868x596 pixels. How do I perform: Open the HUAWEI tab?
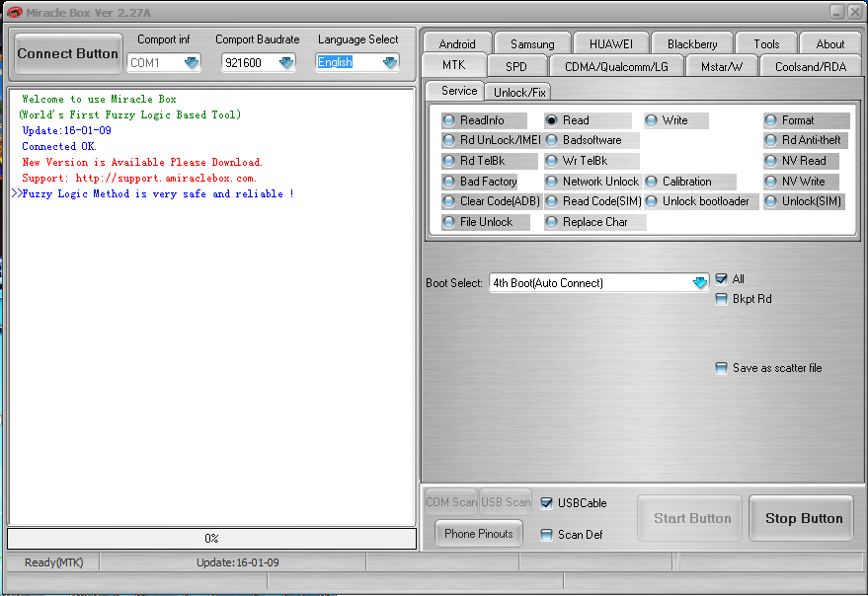[x=610, y=43]
